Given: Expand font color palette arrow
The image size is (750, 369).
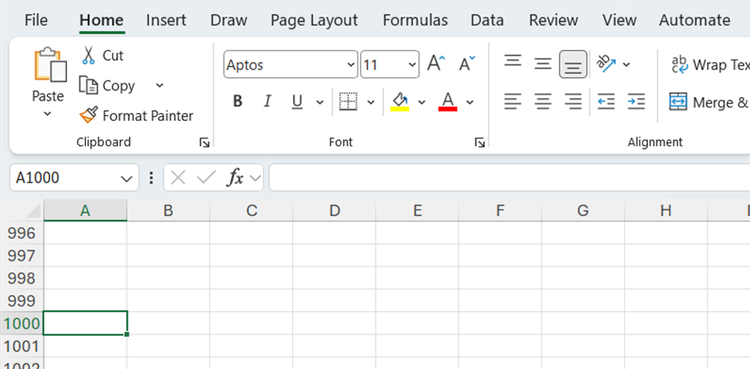Looking at the screenshot, I should 470,102.
